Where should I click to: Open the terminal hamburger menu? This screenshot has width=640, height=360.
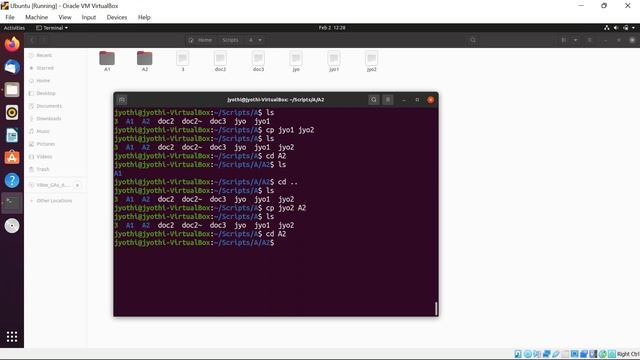(x=388, y=100)
